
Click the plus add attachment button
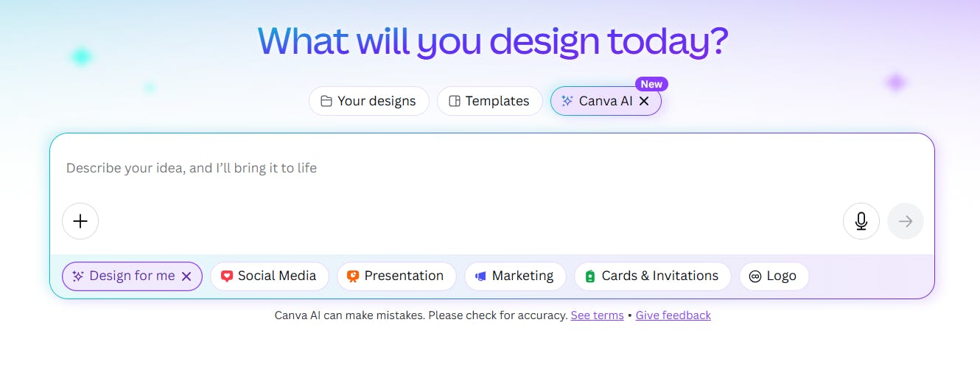click(x=80, y=221)
